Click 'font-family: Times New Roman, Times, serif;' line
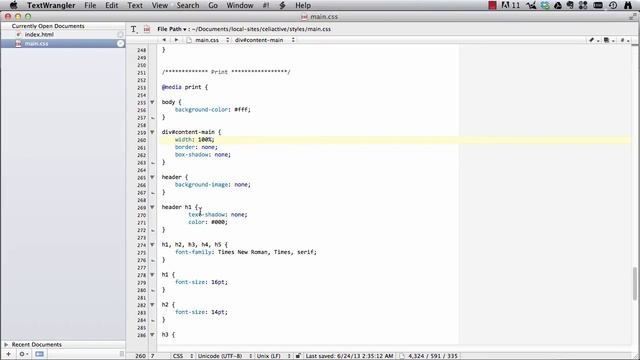This screenshot has width=640, height=360. pos(246,252)
